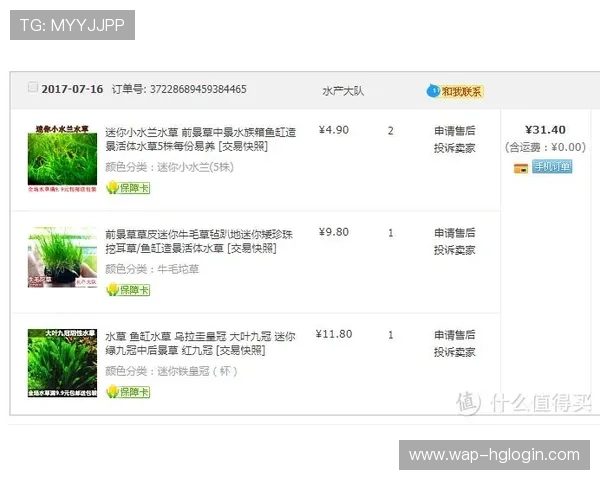This screenshot has width=600, height=480.
Task: Select the shipping text 含运费：¥0.00
Action: coord(545,147)
